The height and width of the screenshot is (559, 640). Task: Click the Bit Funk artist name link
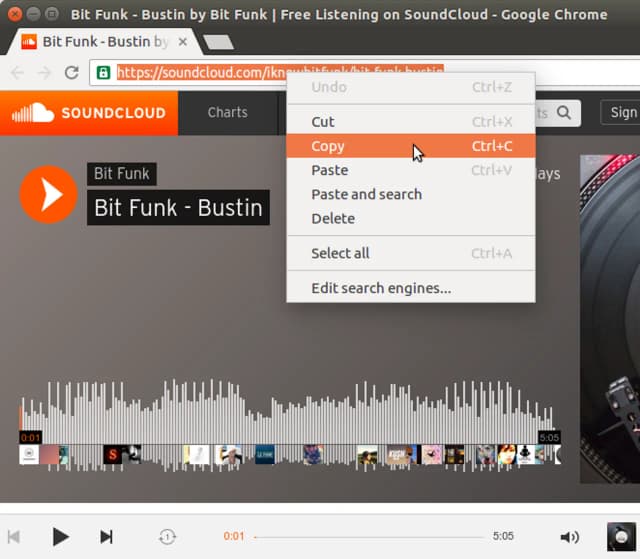pyautogui.click(x=121, y=174)
